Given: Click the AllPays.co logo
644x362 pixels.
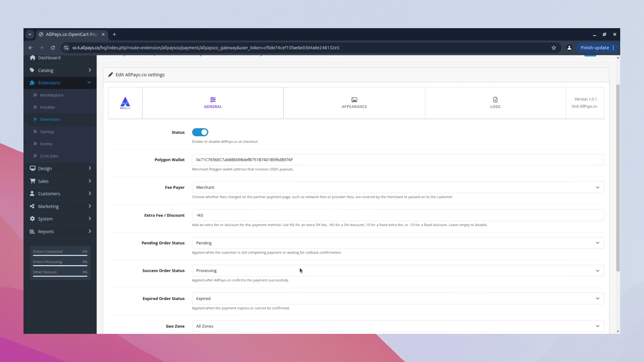Looking at the screenshot, I should [x=125, y=103].
